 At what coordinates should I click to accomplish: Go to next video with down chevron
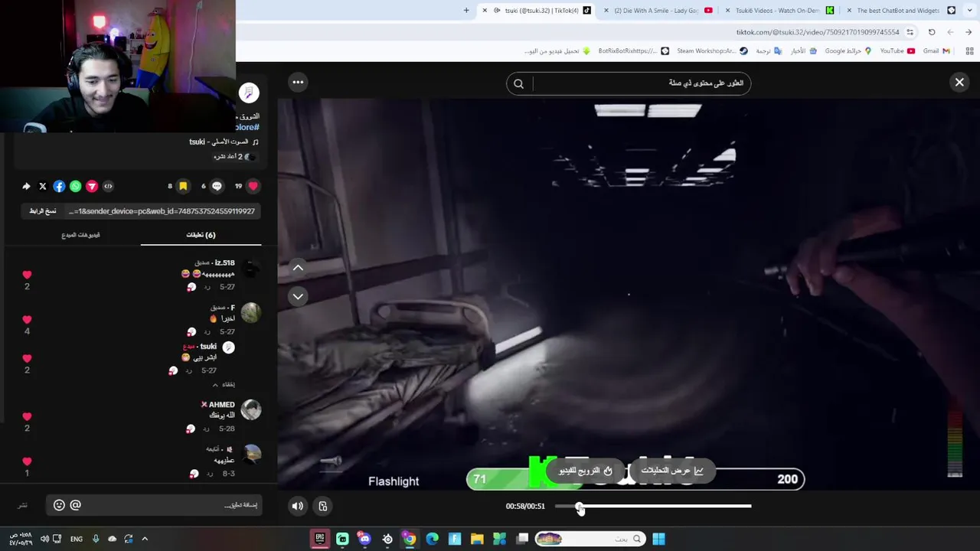pos(298,296)
